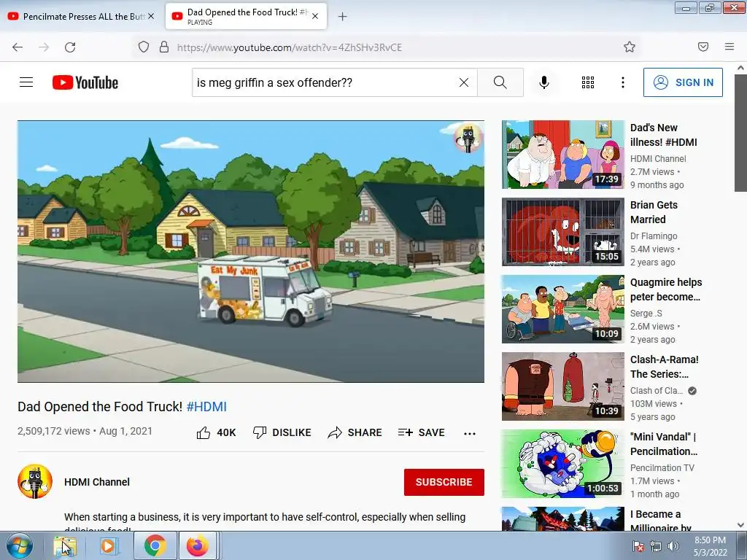Open volume control in system tray
747x560 pixels.
pyautogui.click(x=673, y=545)
